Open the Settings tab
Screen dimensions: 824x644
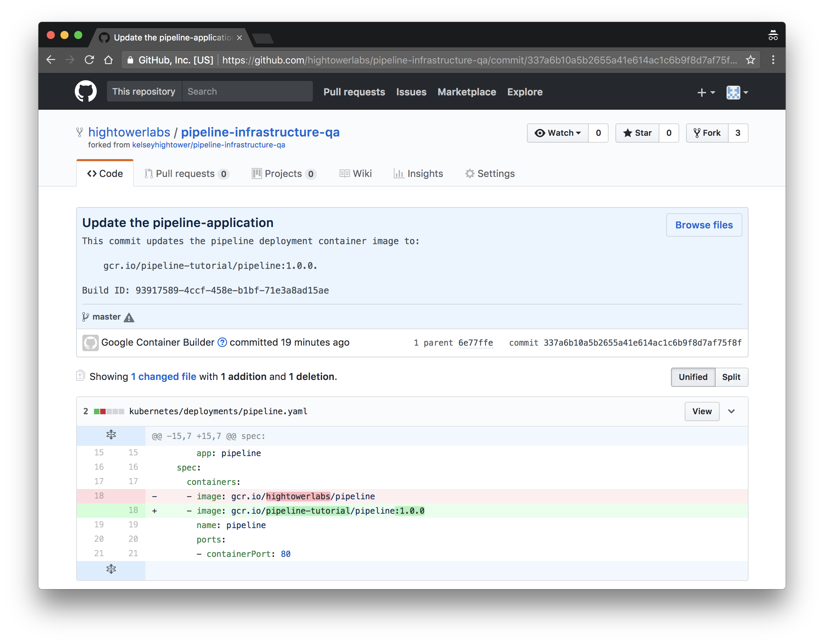point(490,174)
